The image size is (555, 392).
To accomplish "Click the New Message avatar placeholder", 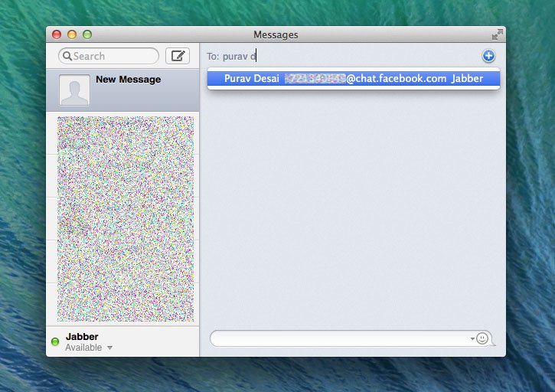I will tap(74, 90).
